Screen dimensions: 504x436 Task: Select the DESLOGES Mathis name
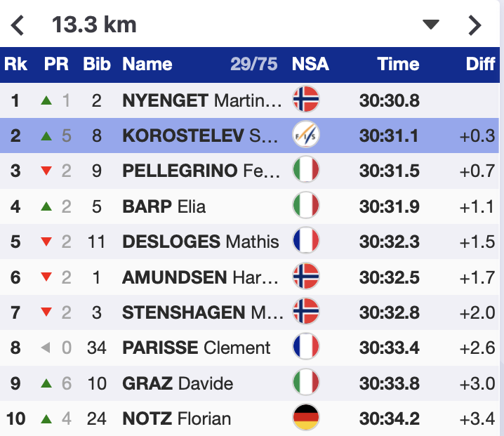(200, 242)
